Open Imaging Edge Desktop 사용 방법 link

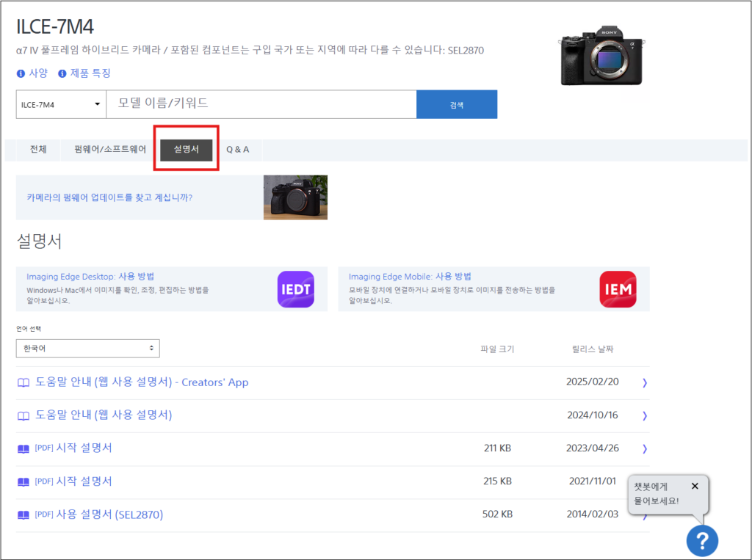coord(90,277)
